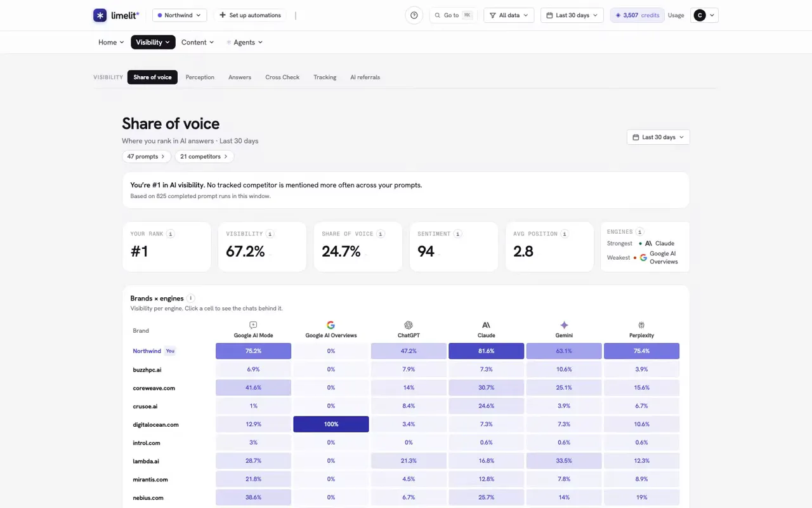
Task: Open the Go to search box
Action: click(453, 15)
